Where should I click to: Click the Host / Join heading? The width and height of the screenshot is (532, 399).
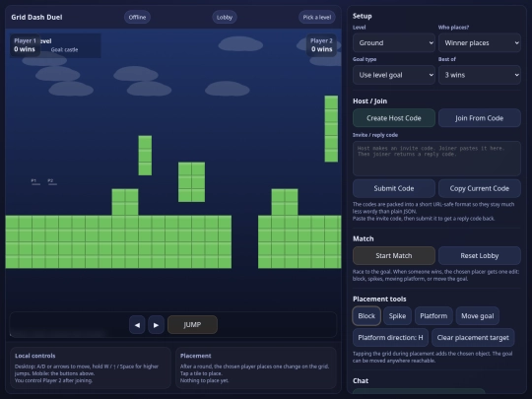(x=369, y=101)
